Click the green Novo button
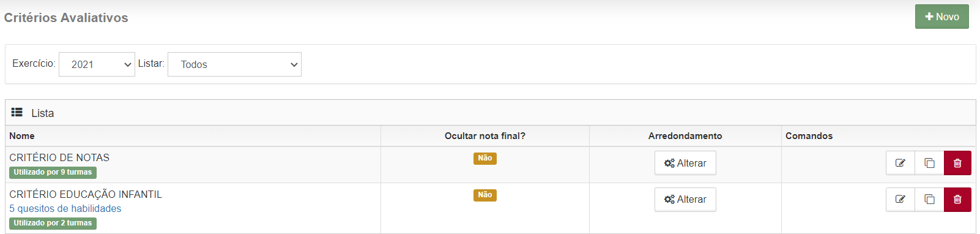 (941, 17)
